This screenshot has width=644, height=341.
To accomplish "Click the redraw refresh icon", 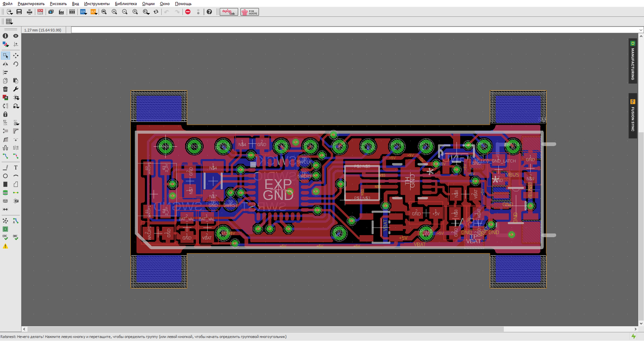I will pos(156,12).
